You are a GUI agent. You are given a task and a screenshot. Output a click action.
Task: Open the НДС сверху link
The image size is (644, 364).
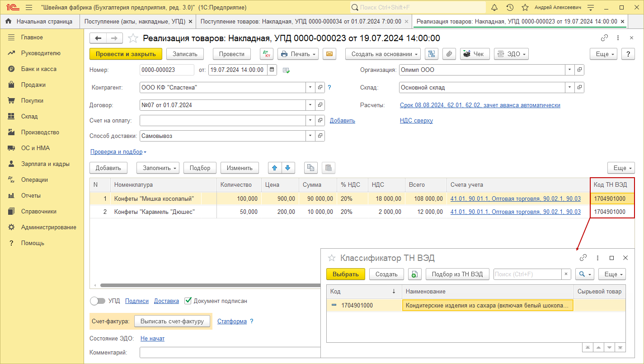[416, 120]
